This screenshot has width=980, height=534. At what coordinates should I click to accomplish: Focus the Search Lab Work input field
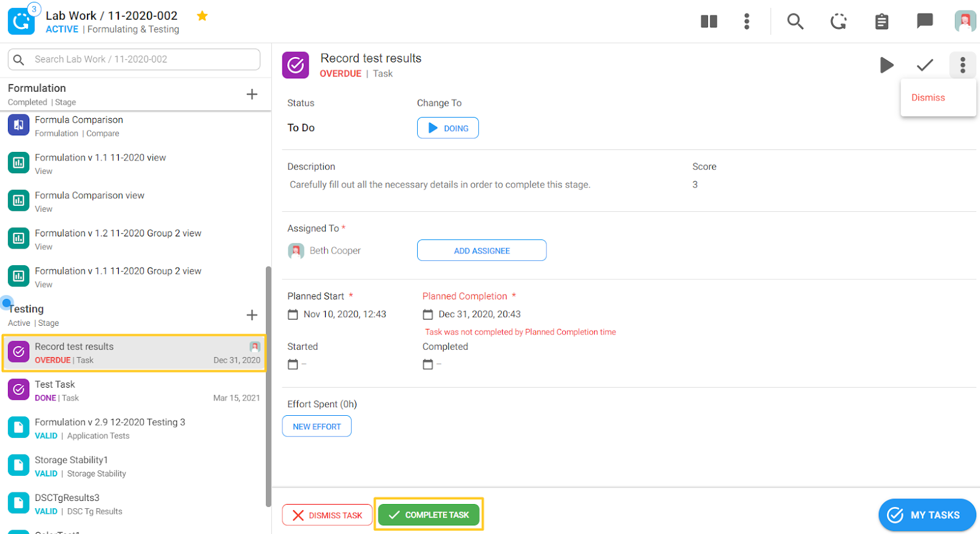pos(134,59)
